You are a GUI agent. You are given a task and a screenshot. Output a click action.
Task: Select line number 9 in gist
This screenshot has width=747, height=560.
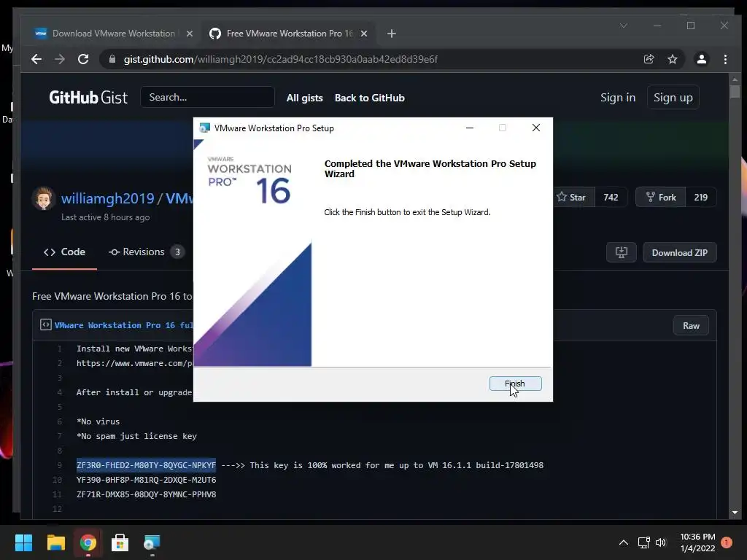pos(60,465)
